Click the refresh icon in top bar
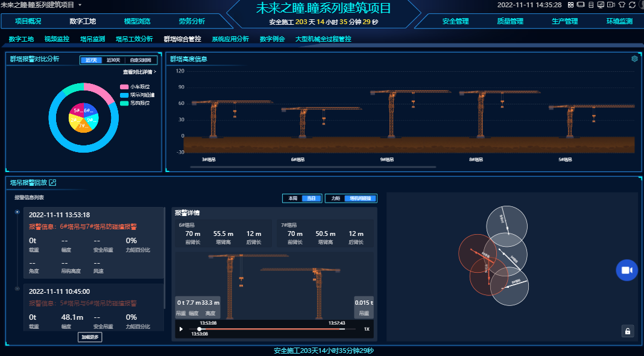Image resolution: width=644 pixels, height=356 pixels. coord(631,5)
